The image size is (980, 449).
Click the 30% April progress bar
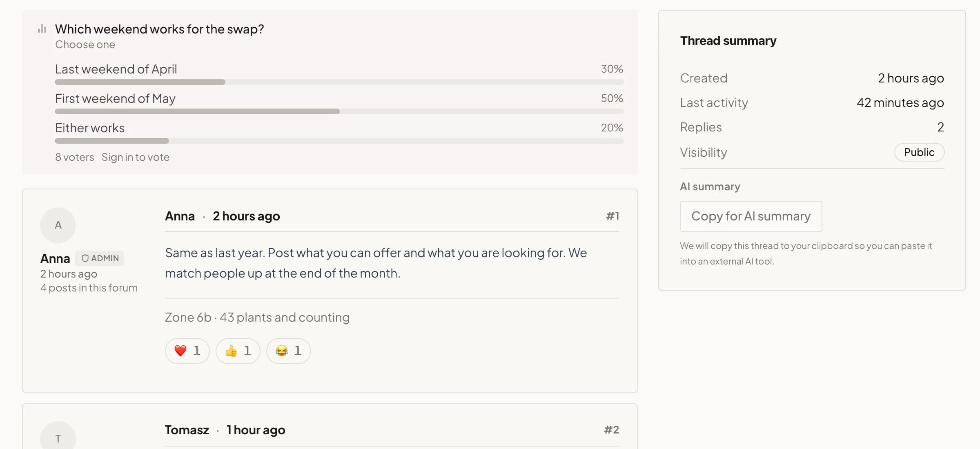(339, 82)
